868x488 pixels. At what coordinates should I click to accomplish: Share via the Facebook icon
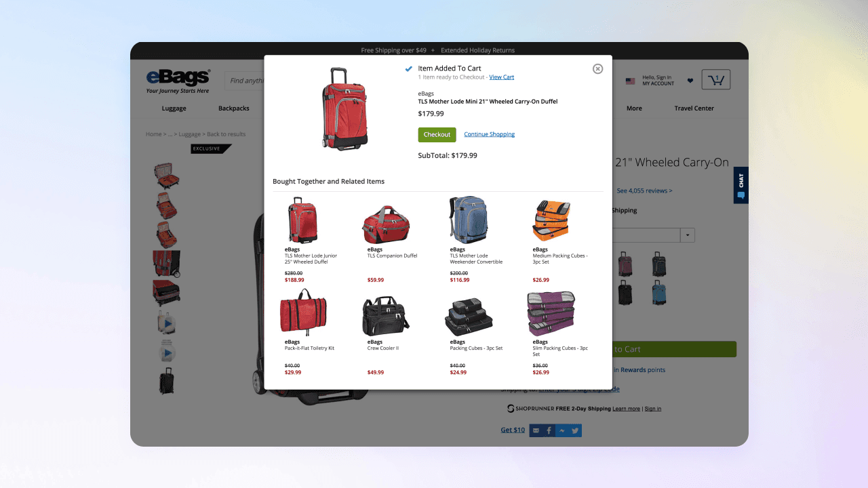(x=549, y=430)
